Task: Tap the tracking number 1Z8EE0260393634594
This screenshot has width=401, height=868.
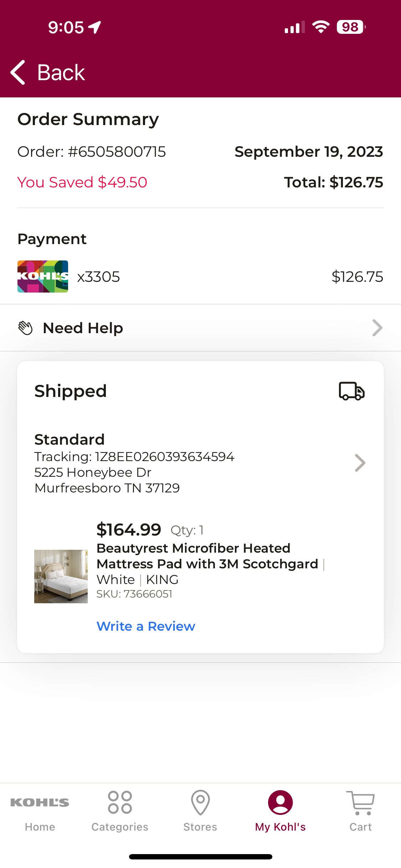Action: 164,456
